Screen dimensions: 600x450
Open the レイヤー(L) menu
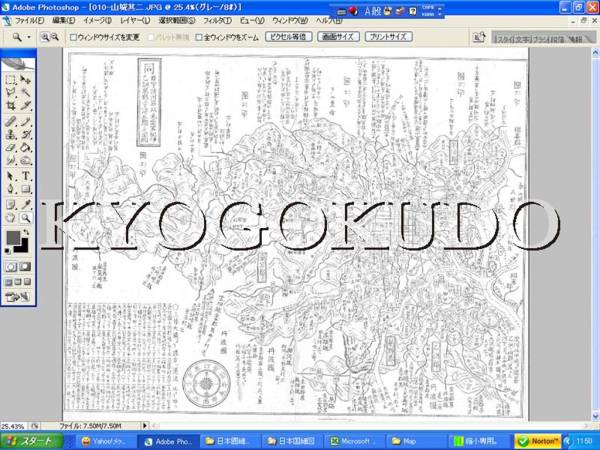click(x=135, y=21)
